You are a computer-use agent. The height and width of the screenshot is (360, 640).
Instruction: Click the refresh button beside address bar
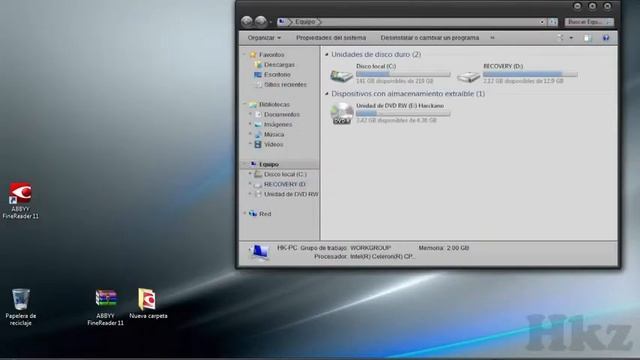pyautogui.click(x=553, y=22)
